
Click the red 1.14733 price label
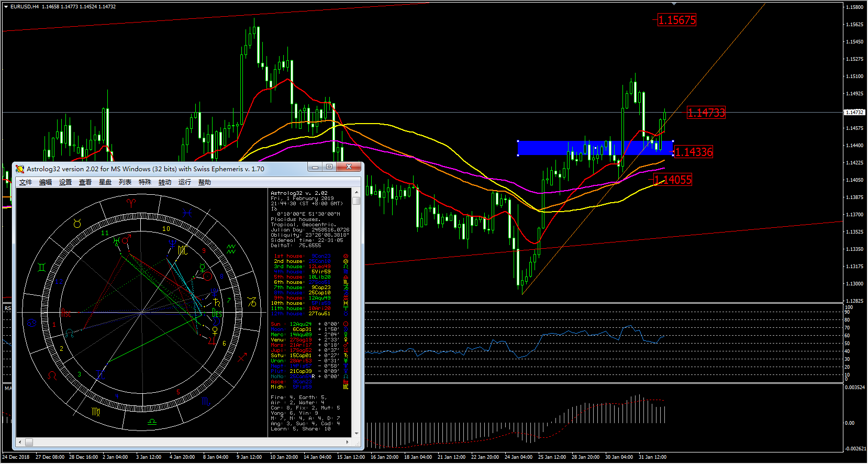coord(706,113)
